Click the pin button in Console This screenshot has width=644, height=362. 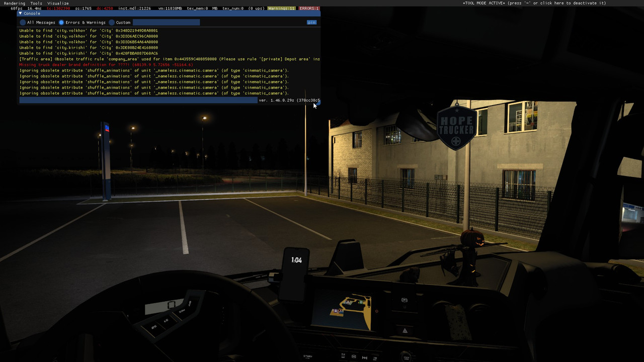311,23
